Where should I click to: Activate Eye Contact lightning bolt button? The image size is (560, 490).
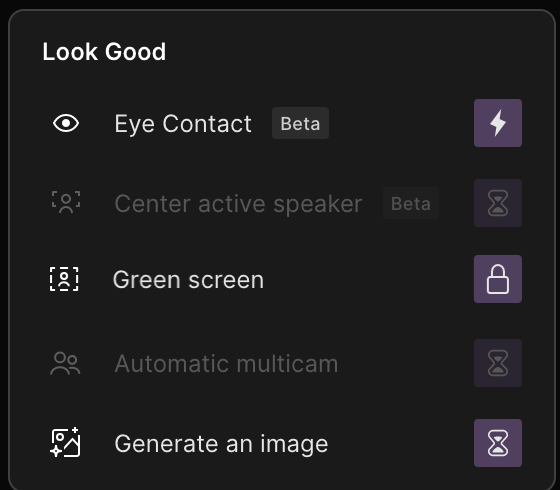(498, 123)
